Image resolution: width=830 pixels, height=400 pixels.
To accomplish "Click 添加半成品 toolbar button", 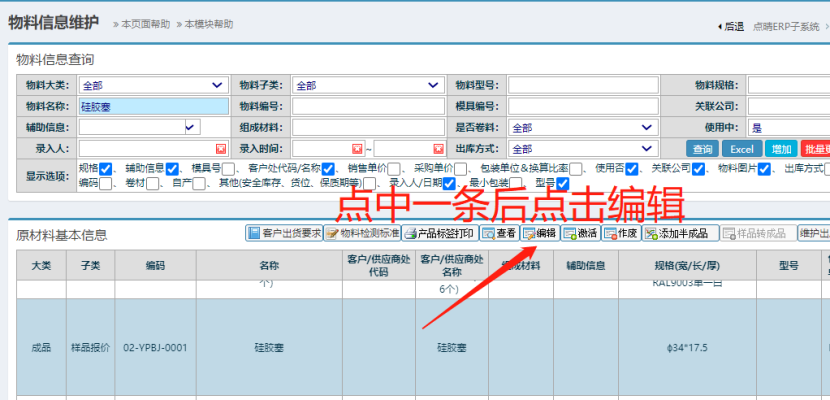I will [x=679, y=233].
